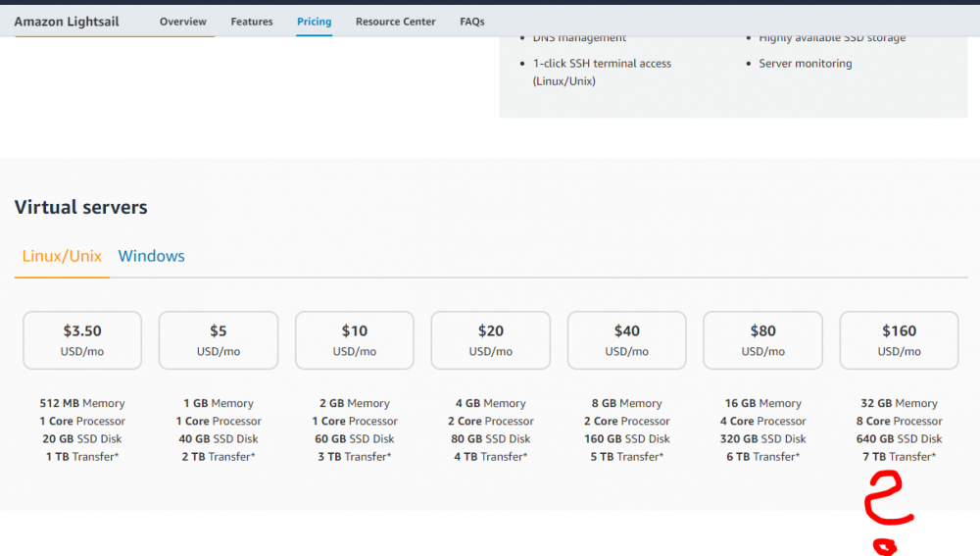980x556 pixels.
Task: Click the 3 TB Transfer* text
Action: pos(355,457)
